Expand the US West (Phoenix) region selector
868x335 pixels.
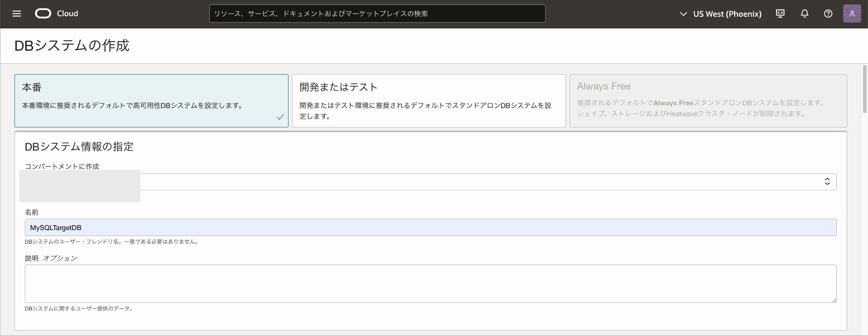click(720, 14)
